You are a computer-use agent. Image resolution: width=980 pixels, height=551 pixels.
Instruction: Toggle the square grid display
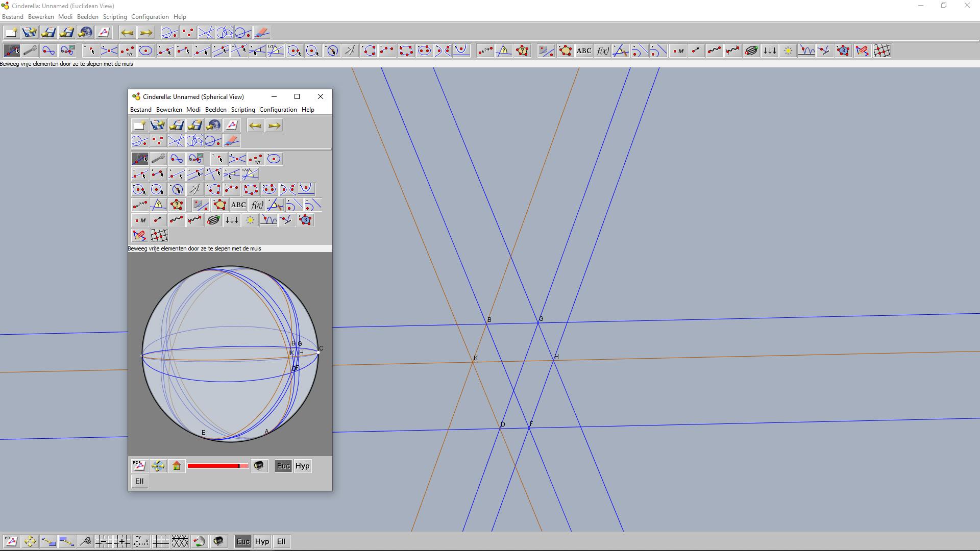tap(160, 541)
